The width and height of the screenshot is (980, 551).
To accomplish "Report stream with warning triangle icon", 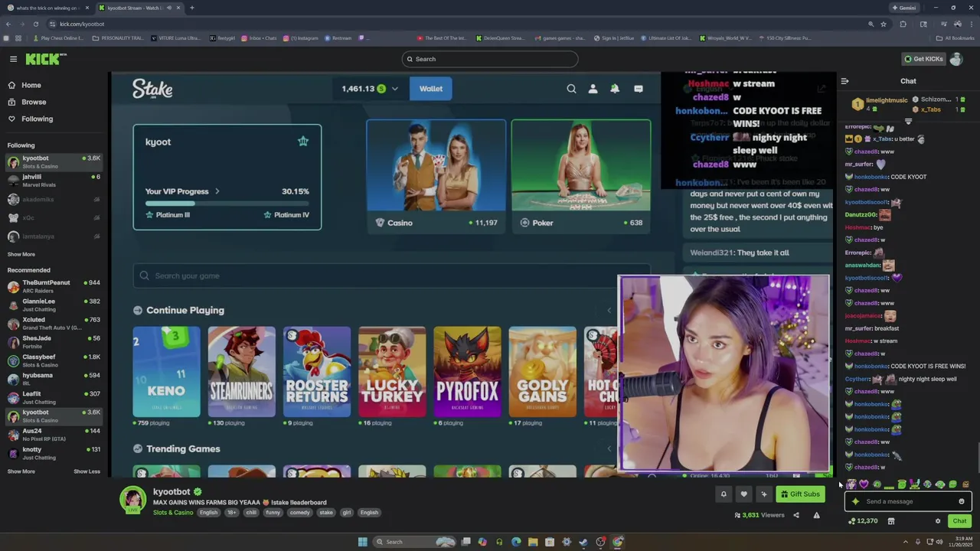I will 816,515.
